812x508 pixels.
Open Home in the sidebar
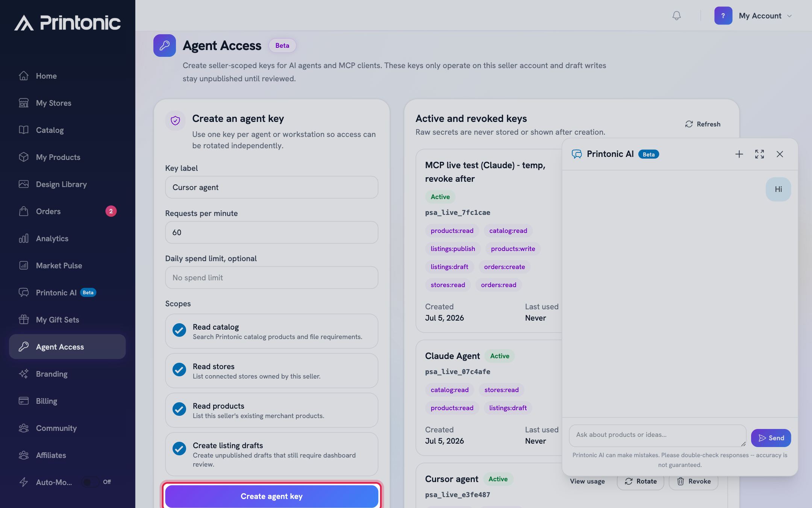click(67, 76)
